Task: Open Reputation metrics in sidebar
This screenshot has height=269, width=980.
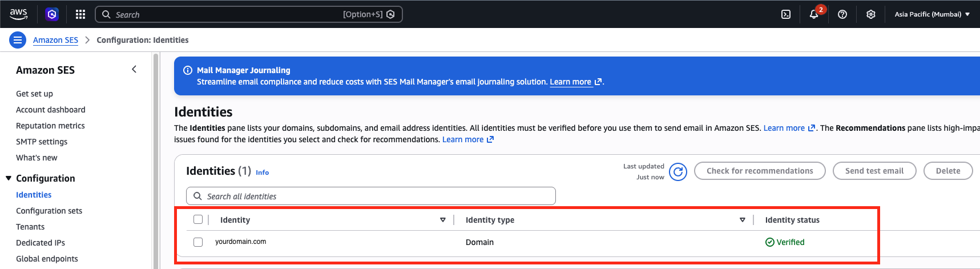Action: (x=50, y=126)
